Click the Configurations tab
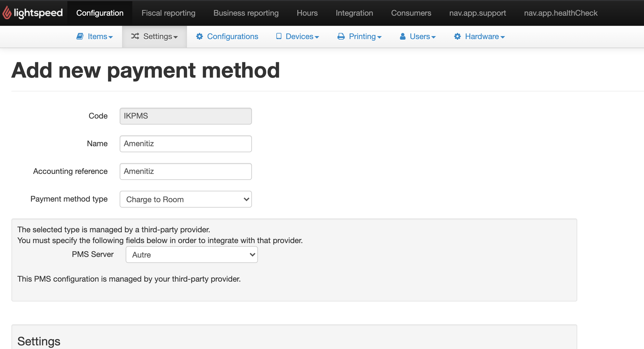 pos(232,36)
